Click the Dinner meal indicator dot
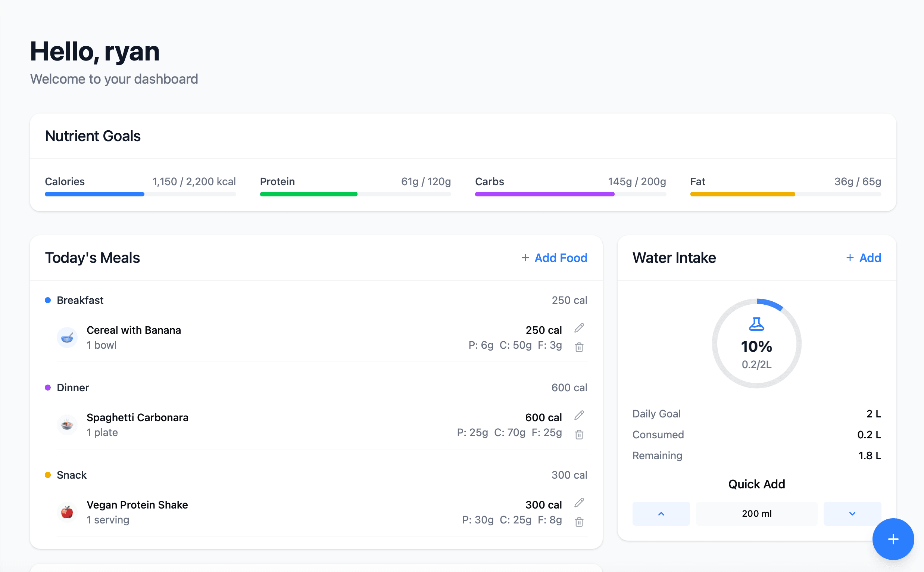Viewport: 924px width, 572px height. click(48, 387)
